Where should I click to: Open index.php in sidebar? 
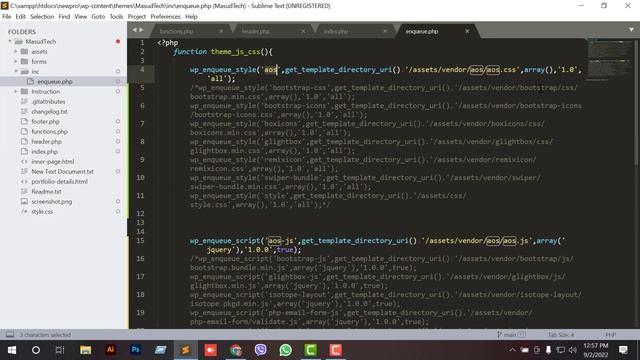44,151
